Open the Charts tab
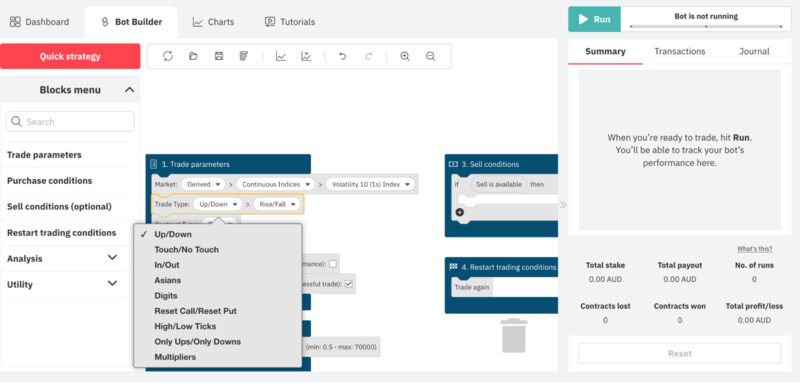The image size is (800, 385). click(x=213, y=22)
